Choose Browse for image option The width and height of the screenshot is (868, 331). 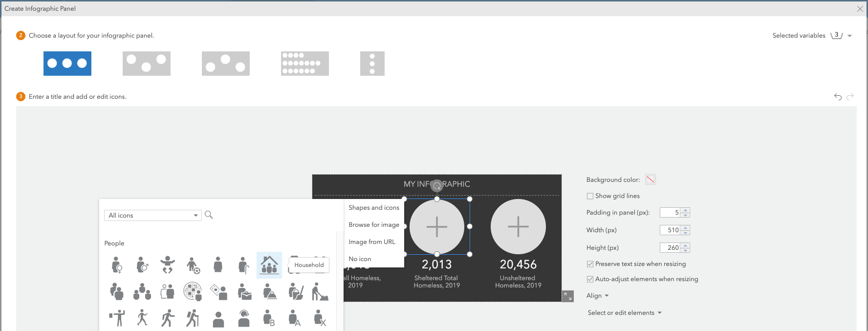coord(374,225)
